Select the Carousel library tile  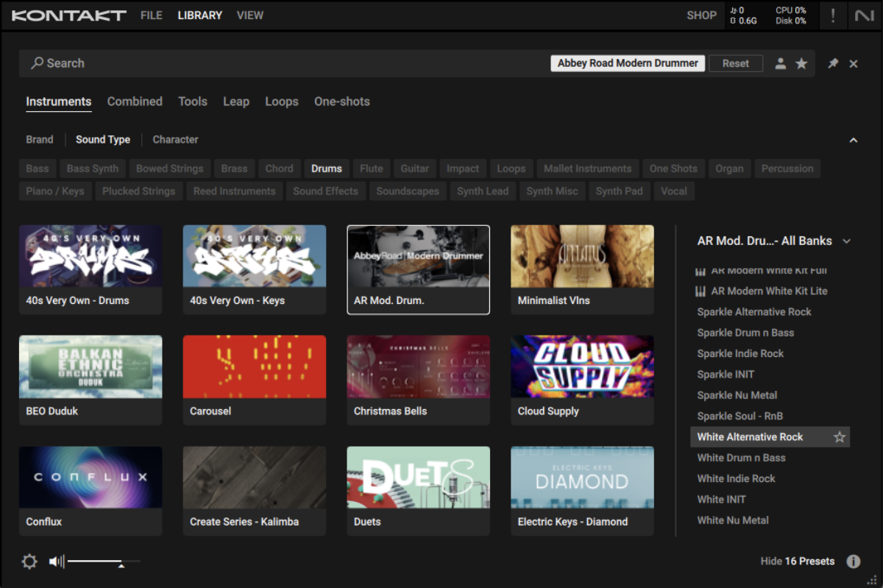(255, 380)
